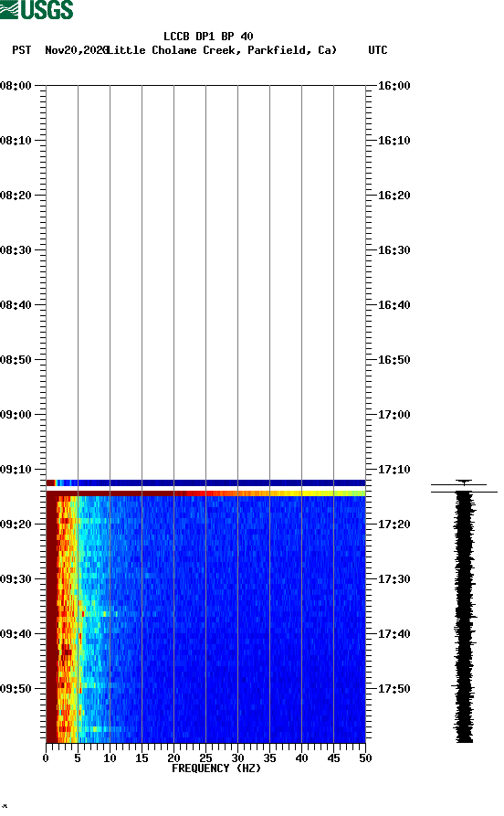Click the 'FREQUENCY (HZ)' axis title

coord(216,768)
